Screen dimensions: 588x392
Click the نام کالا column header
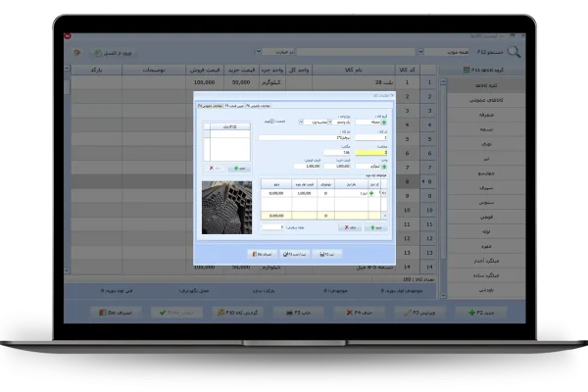(x=354, y=70)
